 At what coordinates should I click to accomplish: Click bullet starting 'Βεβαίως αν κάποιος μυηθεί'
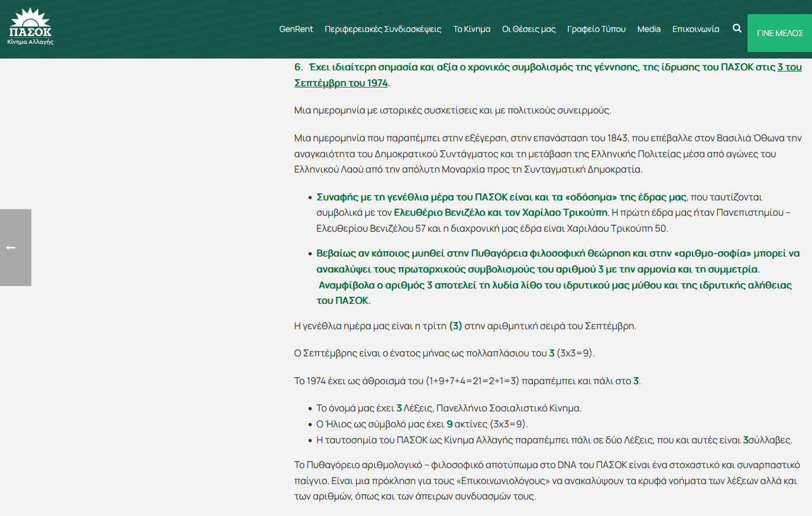[558, 277]
